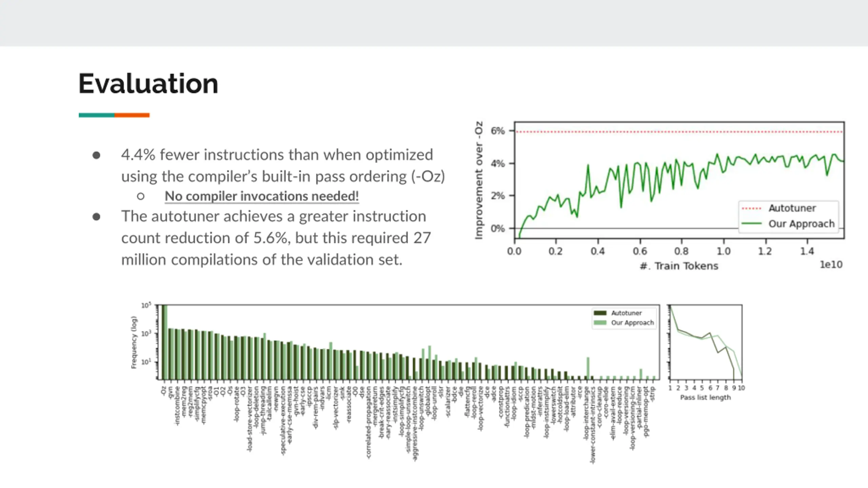The image size is (868, 488).
Task: Click the 'Frequency (log)' y-axis label
Action: pyautogui.click(x=134, y=342)
